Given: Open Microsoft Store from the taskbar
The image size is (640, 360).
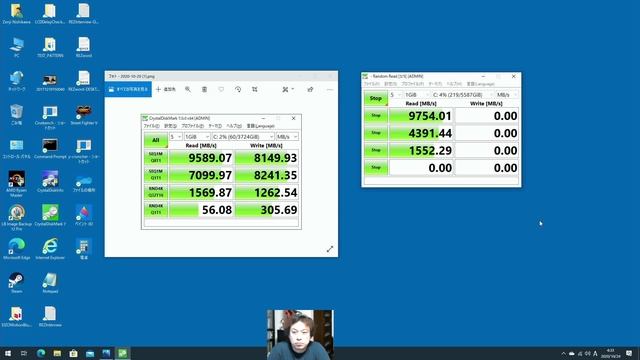Looking at the screenshot, I should point(73,353).
